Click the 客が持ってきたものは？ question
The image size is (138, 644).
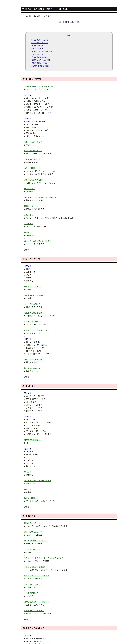coord(34,180)
